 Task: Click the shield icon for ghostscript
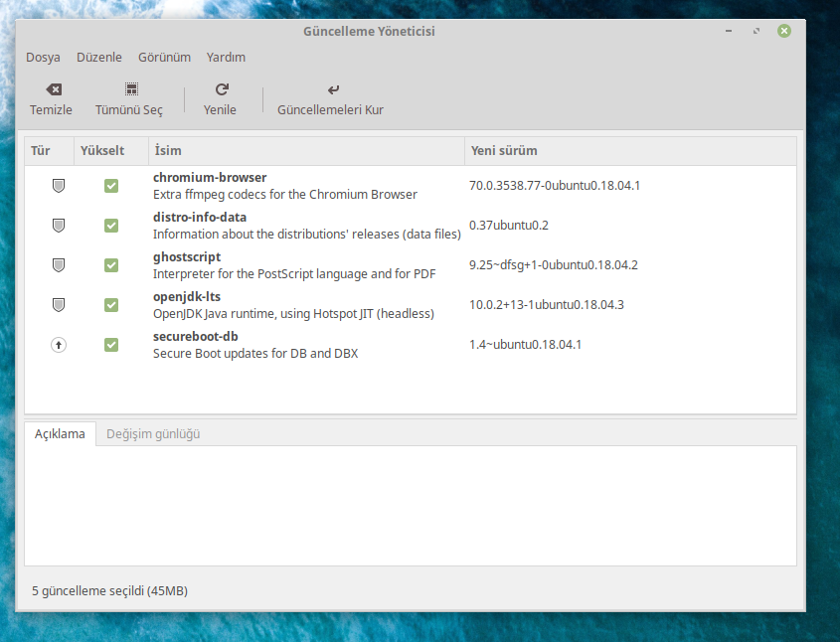[x=59, y=265]
